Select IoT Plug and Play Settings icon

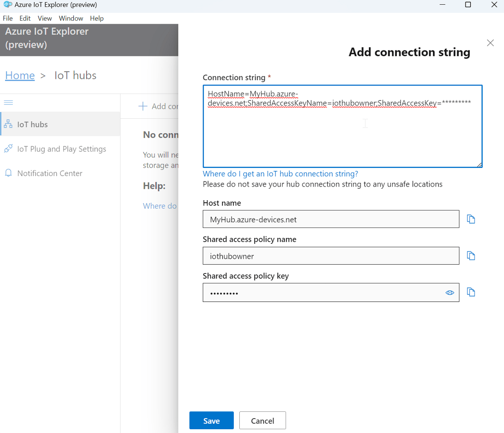click(x=8, y=149)
